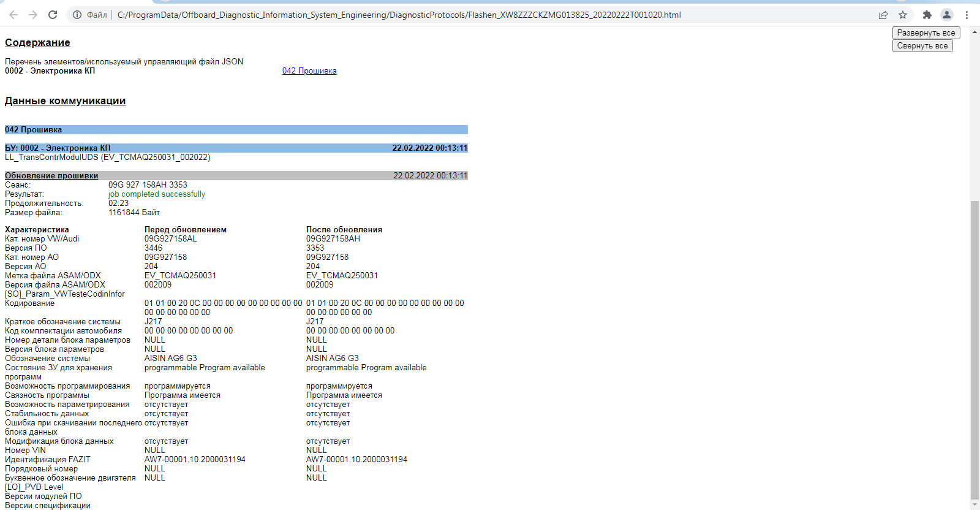This screenshot has height=510, width=980.
Task: Click the Порядковый номер row label
Action: point(42,468)
